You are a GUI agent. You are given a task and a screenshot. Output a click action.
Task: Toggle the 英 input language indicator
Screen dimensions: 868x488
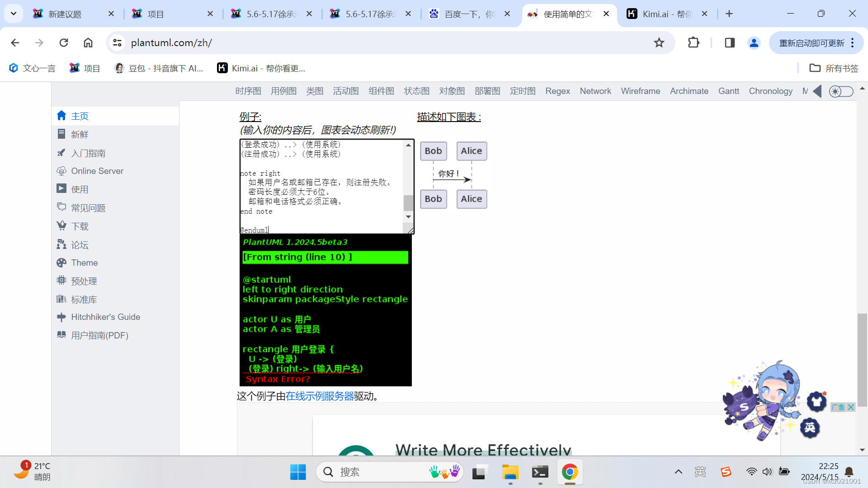click(x=700, y=472)
